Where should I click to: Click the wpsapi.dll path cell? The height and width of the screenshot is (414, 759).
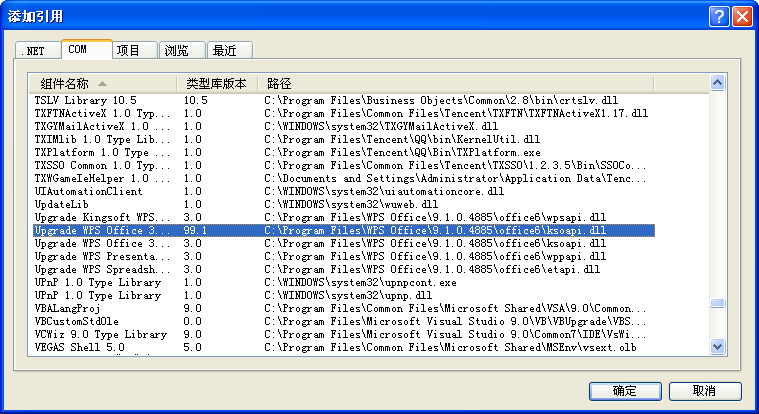[x=435, y=217]
